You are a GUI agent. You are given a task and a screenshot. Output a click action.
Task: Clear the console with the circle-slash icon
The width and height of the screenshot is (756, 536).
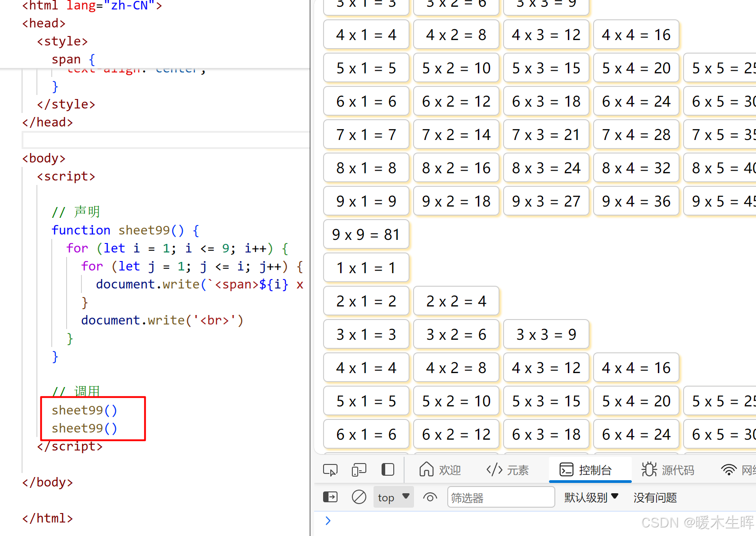pos(359,497)
